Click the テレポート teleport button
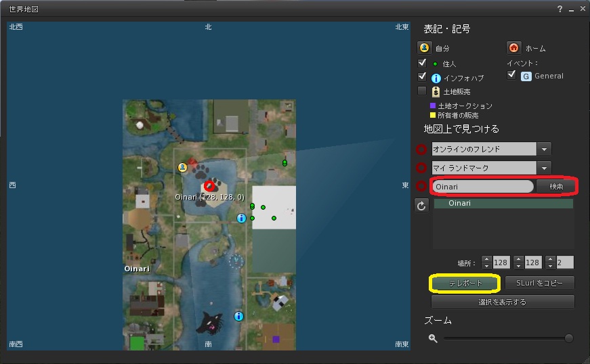Viewport: 590px width, 364px height. point(465,283)
